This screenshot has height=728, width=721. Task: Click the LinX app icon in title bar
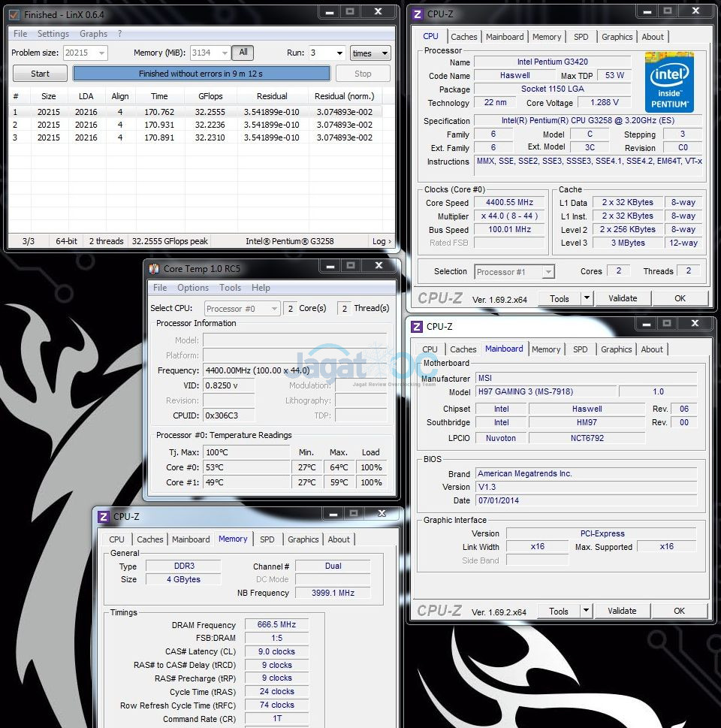[x=14, y=14]
